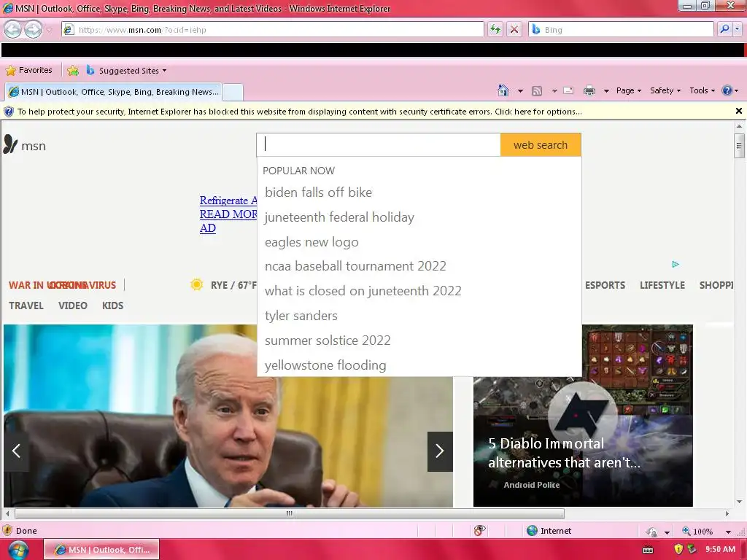Image resolution: width=747 pixels, height=560 pixels.
Task: Open Diablo Immortal alternatives article thumbnail
Action: [x=583, y=416]
